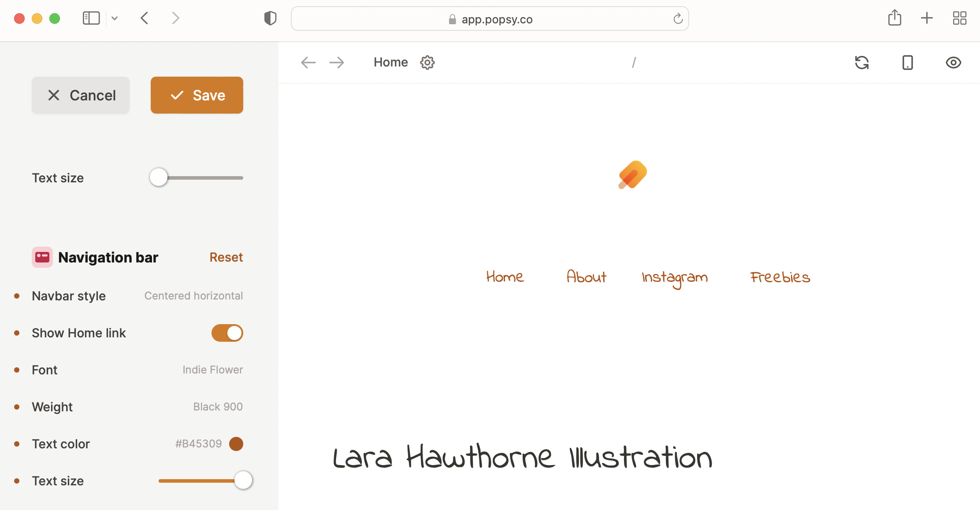Switch to mobile device preview
The height and width of the screenshot is (510, 980).
click(907, 63)
